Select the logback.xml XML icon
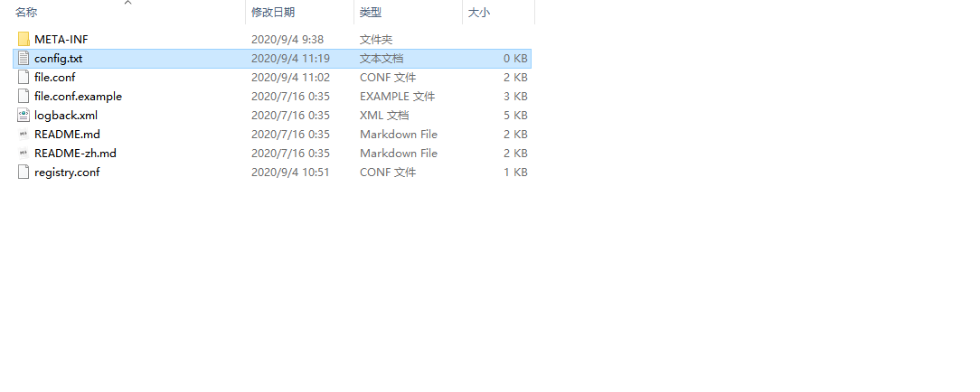The height and width of the screenshot is (392, 980). (x=24, y=115)
